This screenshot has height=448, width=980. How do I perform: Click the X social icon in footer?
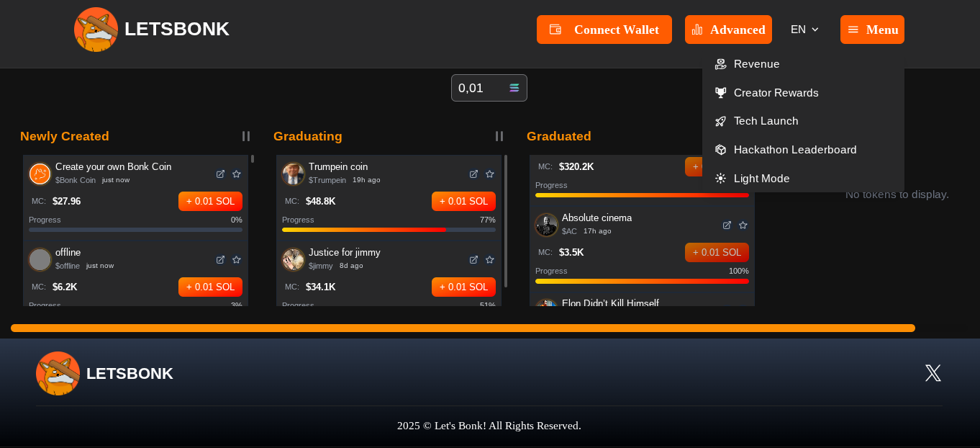point(933,373)
